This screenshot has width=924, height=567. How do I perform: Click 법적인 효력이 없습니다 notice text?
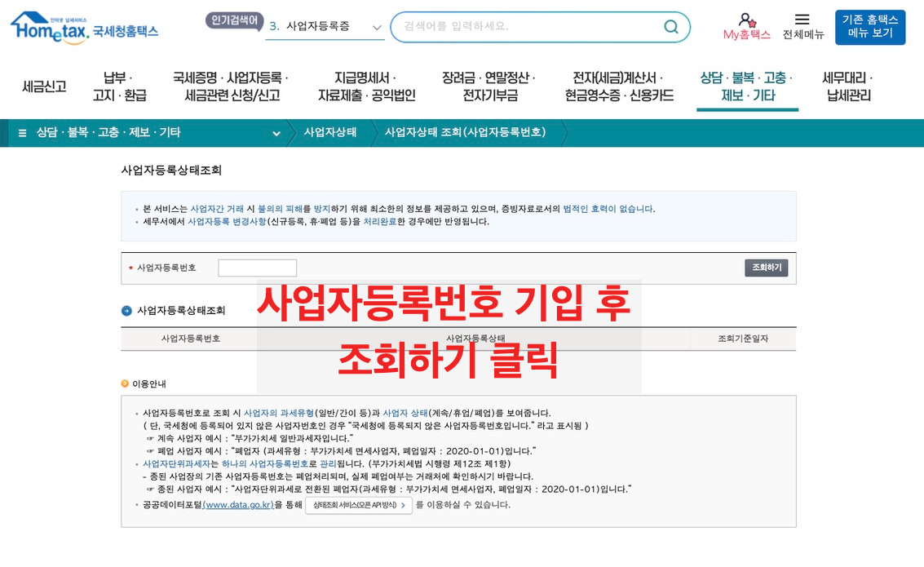pyautogui.click(x=608, y=209)
